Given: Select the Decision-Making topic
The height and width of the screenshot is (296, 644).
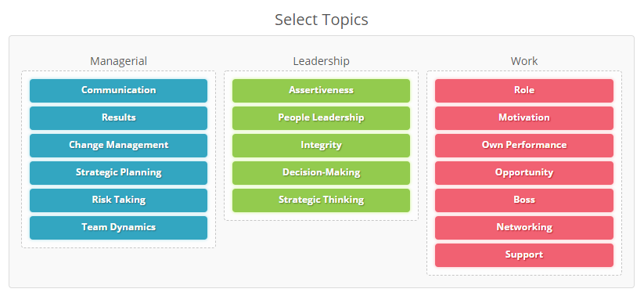Looking at the screenshot, I should coord(321,172).
